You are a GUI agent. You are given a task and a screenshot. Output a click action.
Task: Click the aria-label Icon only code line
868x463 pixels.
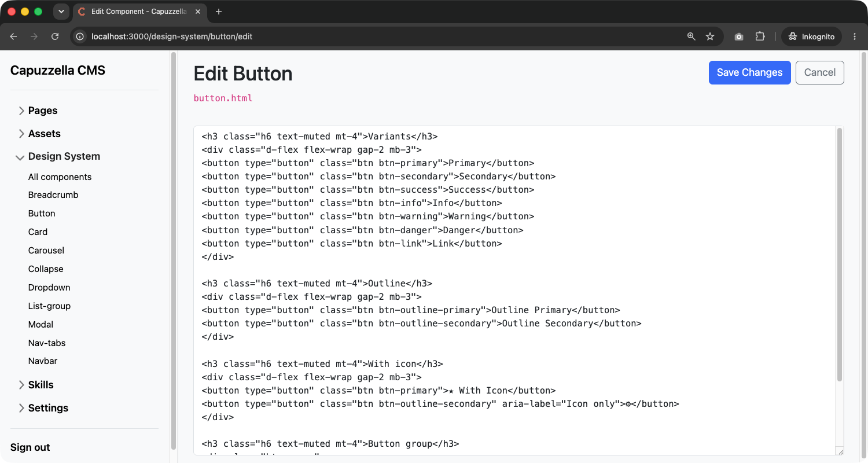[x=440, y=404]
